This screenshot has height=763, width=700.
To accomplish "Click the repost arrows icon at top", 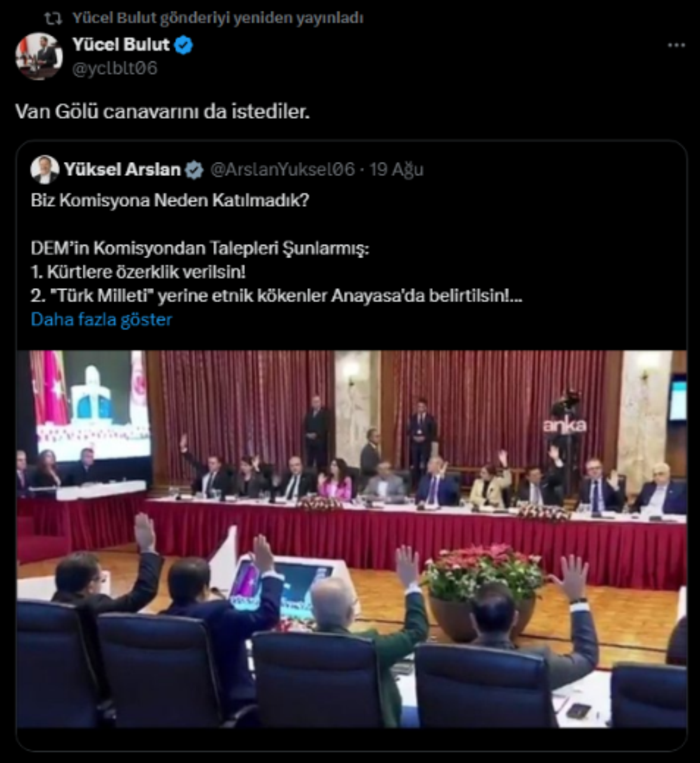I will pos(54,18).
